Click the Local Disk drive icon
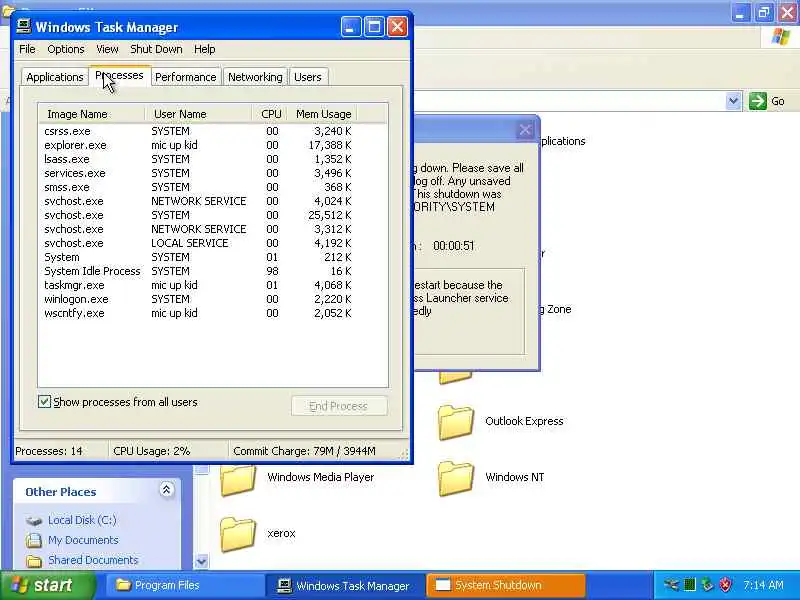 click(34, 521)
